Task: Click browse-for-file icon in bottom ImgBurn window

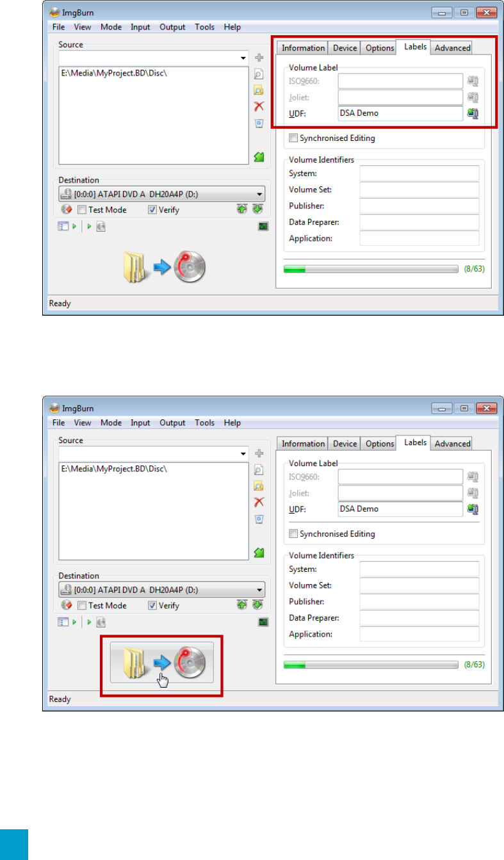Action: pos(259,469)
